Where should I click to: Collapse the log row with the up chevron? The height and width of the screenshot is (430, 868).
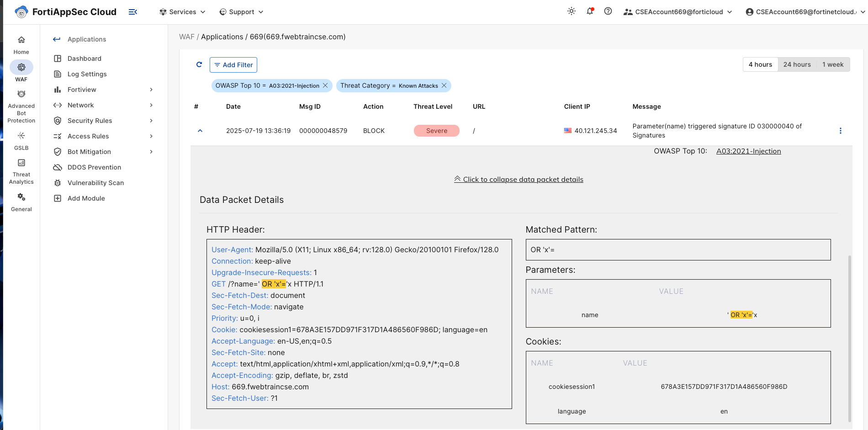pyautogui.click(x=200, y=131)
